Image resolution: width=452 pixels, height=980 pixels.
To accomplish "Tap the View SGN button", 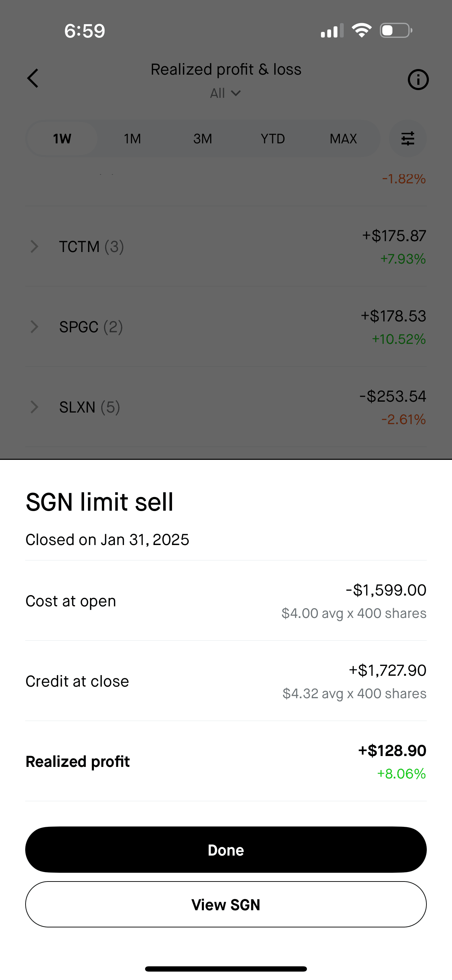I will point(226,905).
